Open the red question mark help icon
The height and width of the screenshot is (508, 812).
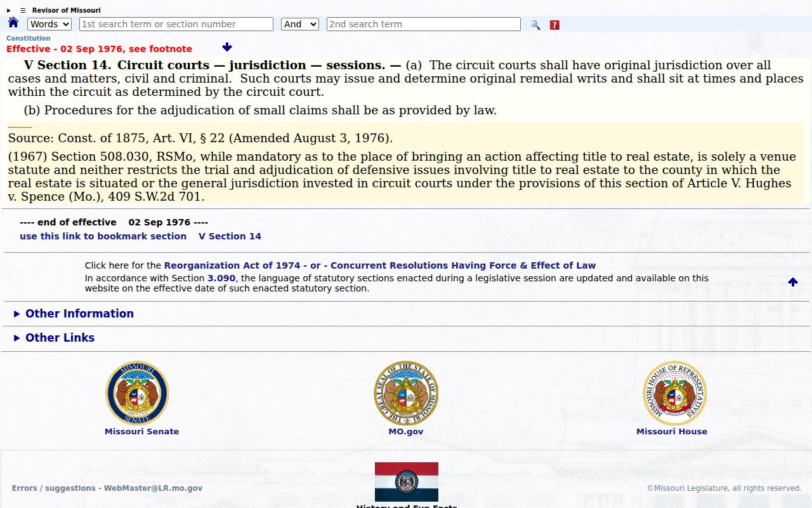click(x=554, y=25)
